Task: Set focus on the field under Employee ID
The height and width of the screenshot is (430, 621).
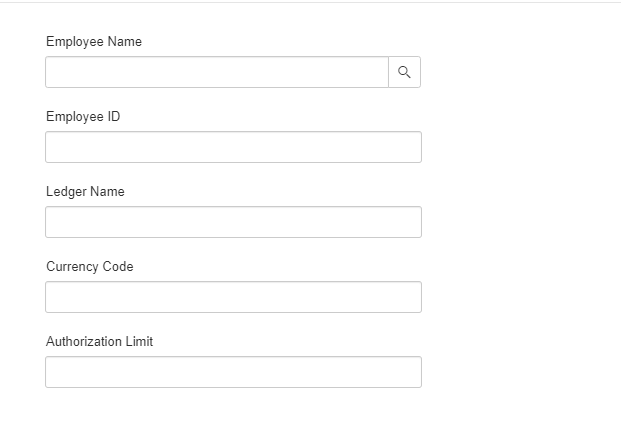Action: (x=234, y=147)
